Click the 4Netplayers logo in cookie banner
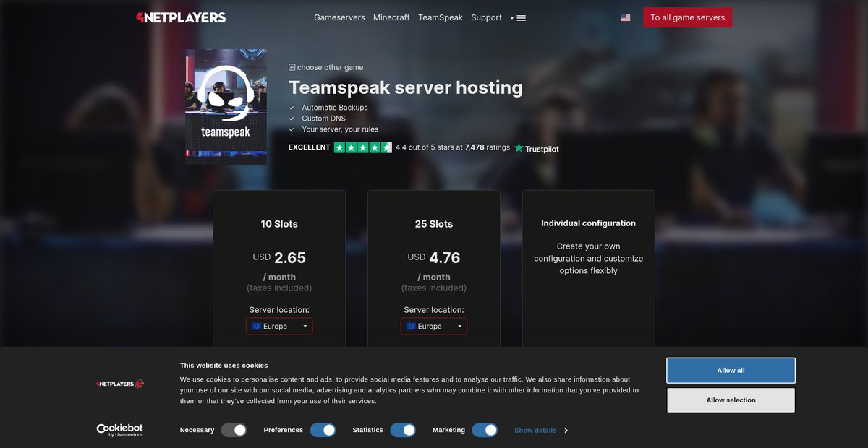 point(120,384)
